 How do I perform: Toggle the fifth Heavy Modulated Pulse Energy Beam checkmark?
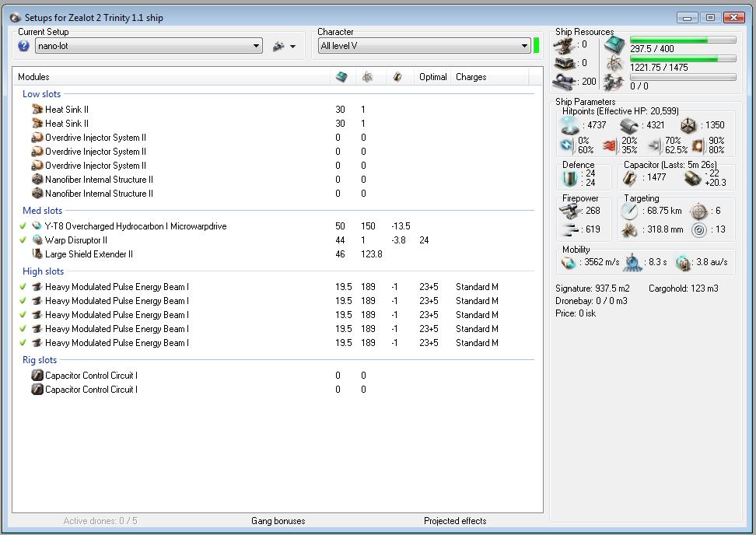(x=23, y=343)
